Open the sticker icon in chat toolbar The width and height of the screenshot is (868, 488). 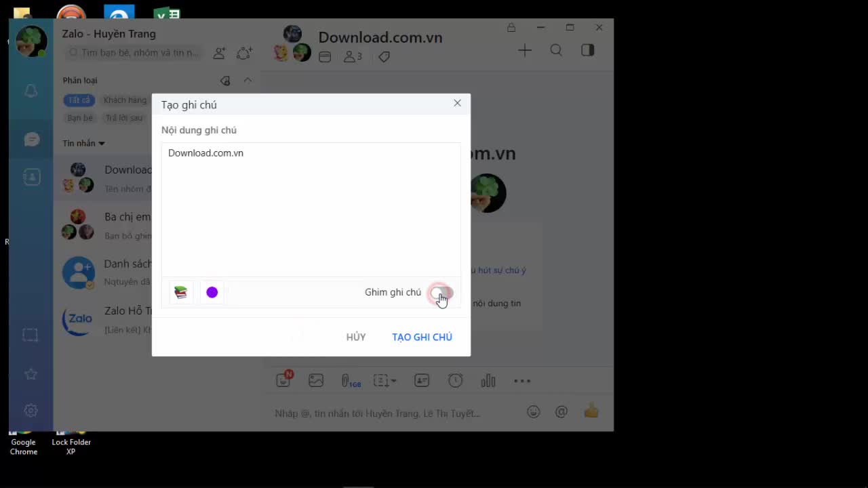coord(283,380)
